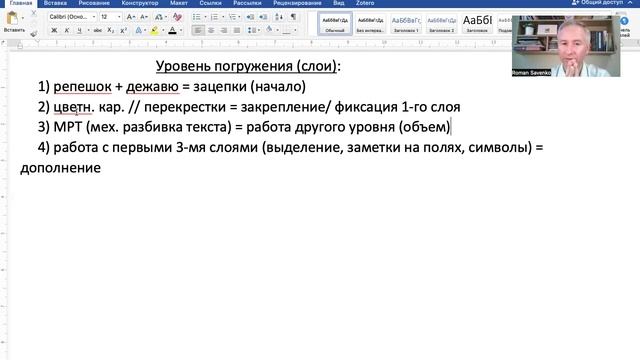Apply the Без интервала style

pos(370,24)
